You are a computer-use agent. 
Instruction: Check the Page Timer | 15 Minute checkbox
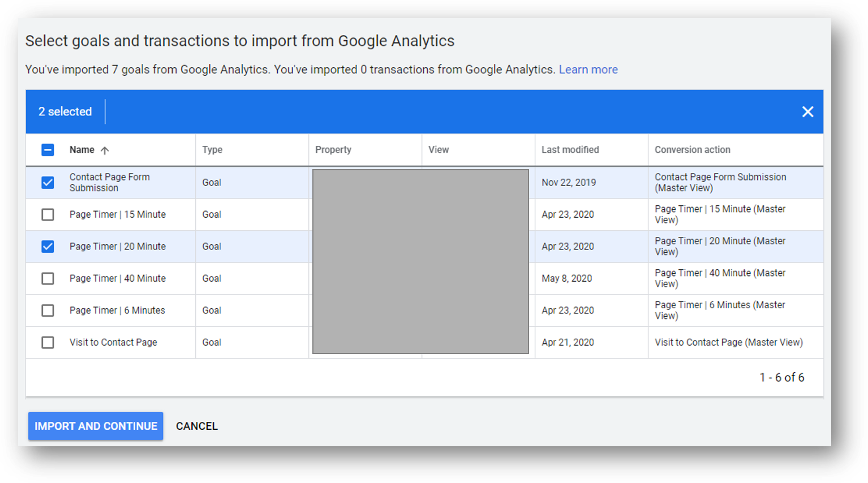48,215
